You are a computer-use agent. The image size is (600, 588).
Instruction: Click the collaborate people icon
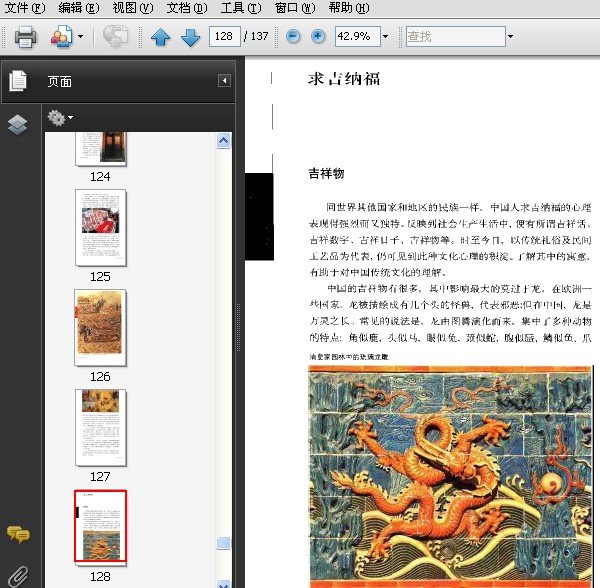click(x=61, y=37)
